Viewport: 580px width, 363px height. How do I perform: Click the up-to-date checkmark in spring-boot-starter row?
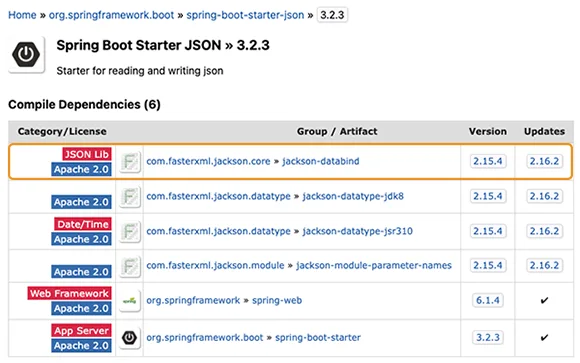coord(544,337)
